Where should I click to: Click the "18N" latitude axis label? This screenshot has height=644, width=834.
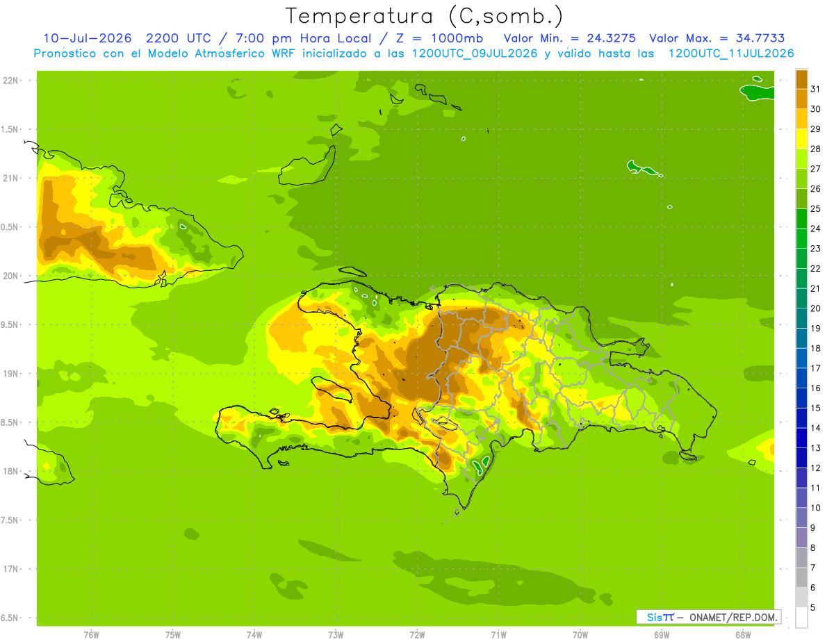(x=10, y=471)
